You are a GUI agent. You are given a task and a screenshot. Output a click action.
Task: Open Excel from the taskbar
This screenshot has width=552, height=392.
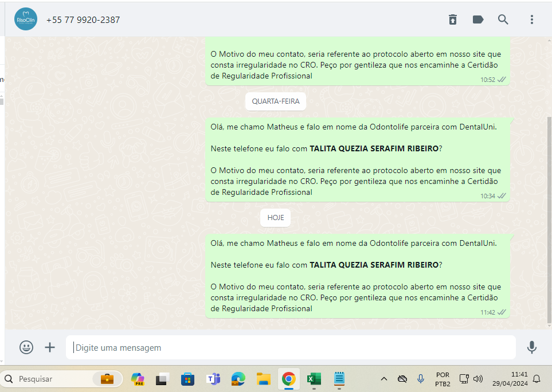point(314,379)
